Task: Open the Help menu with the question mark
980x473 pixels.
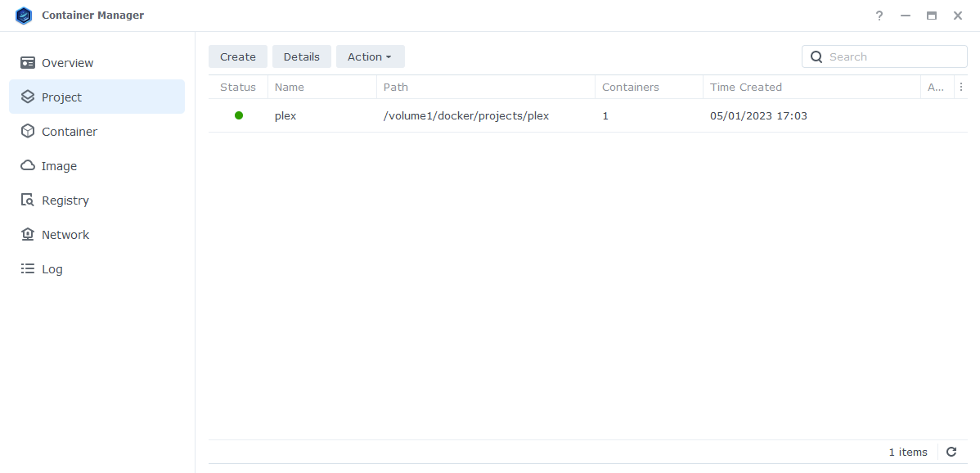Action: click(x=879, y=16)
